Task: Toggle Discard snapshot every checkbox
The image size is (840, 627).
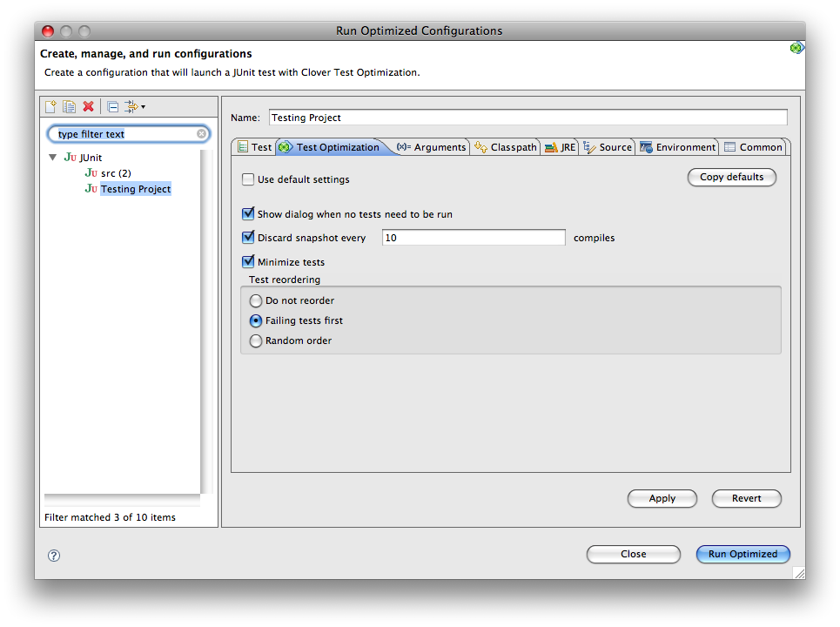Action: click(248, 238)
